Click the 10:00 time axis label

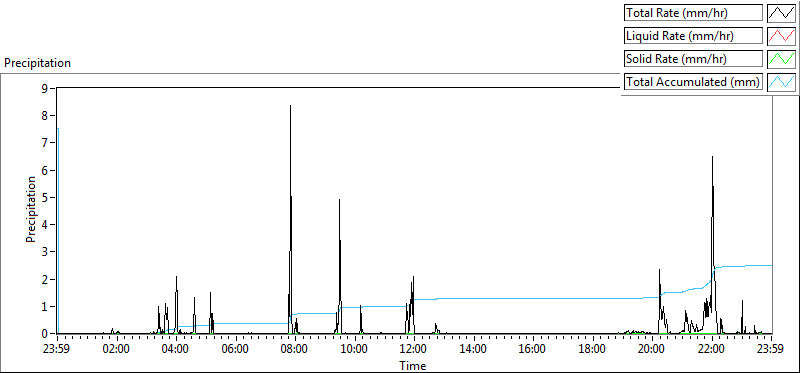click(x=355, y=350)
